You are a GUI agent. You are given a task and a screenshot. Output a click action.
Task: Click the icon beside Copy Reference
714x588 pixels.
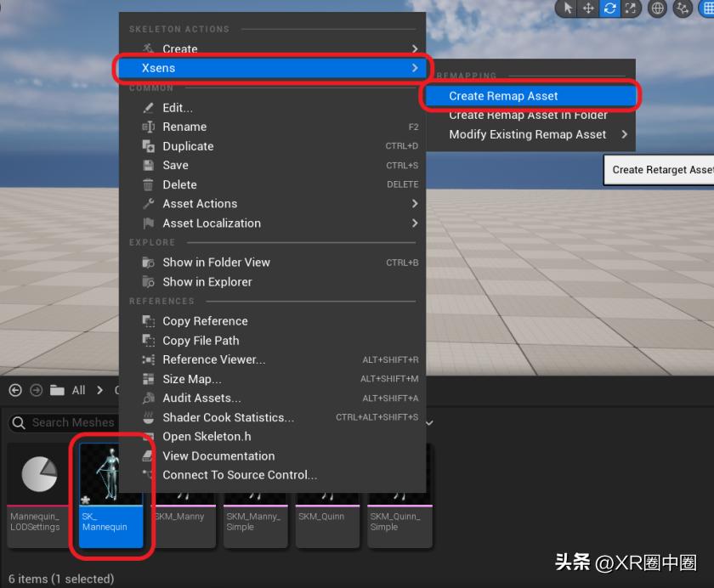[148, 321]
